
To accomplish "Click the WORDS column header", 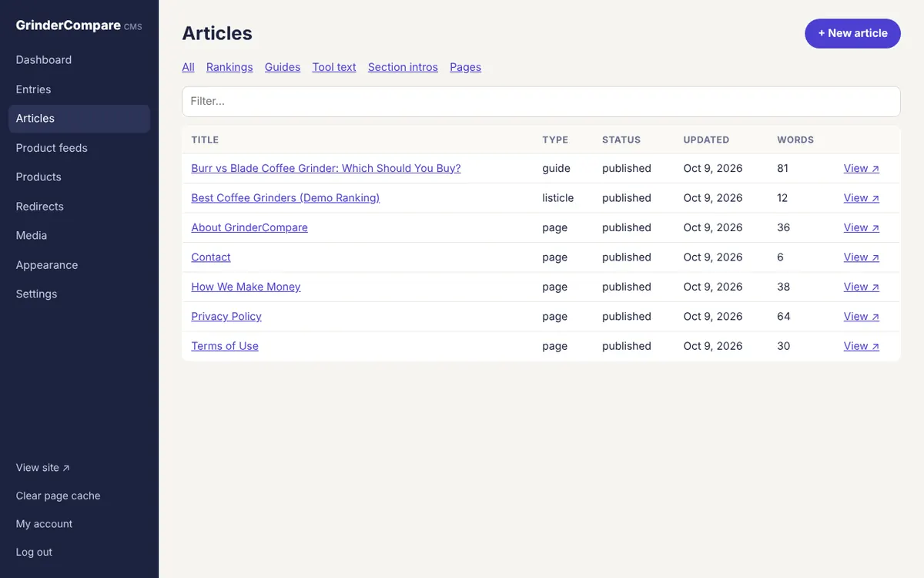I will [x=795, y=140].
